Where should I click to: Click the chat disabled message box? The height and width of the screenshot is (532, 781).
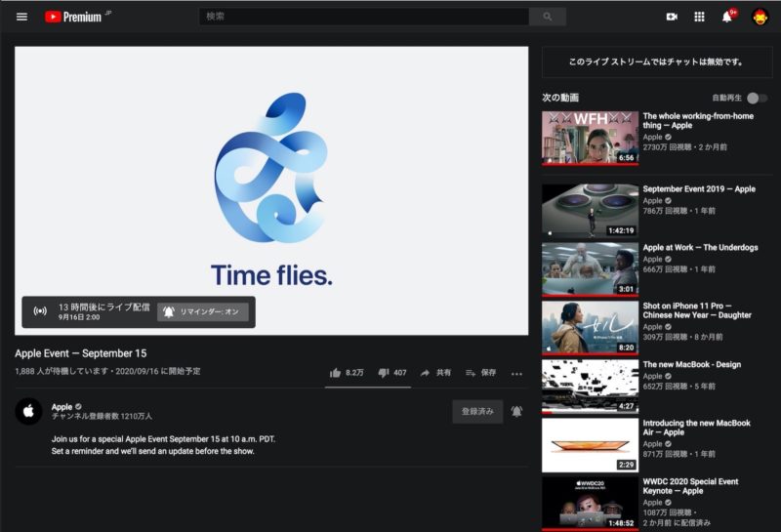click(657, 62)
